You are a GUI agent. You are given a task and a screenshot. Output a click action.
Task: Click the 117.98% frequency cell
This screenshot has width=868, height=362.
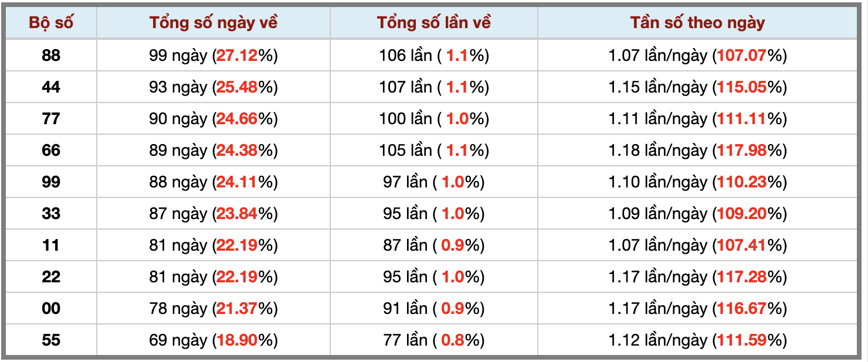tap(697, 151)
